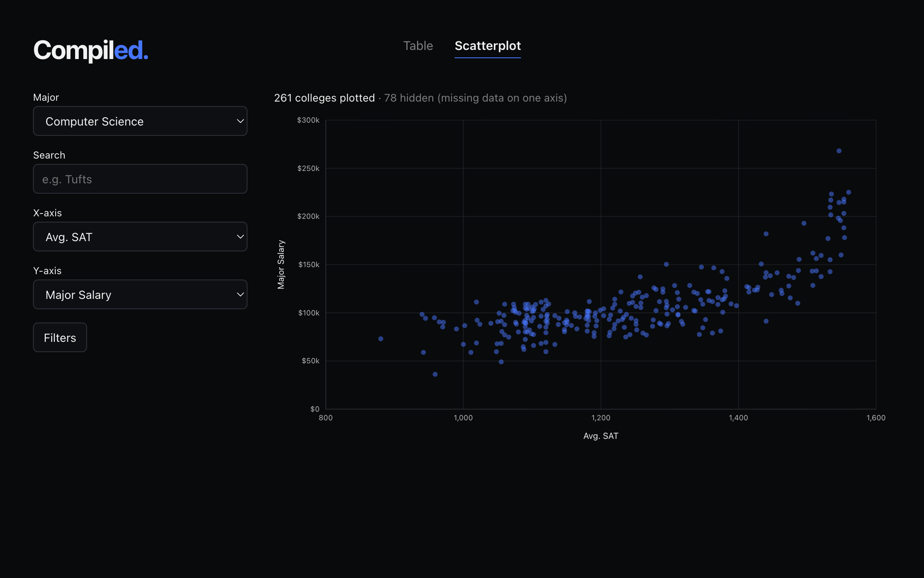Click the Compiled. logo
The image size is (924, 578).
tap(91, 50)
